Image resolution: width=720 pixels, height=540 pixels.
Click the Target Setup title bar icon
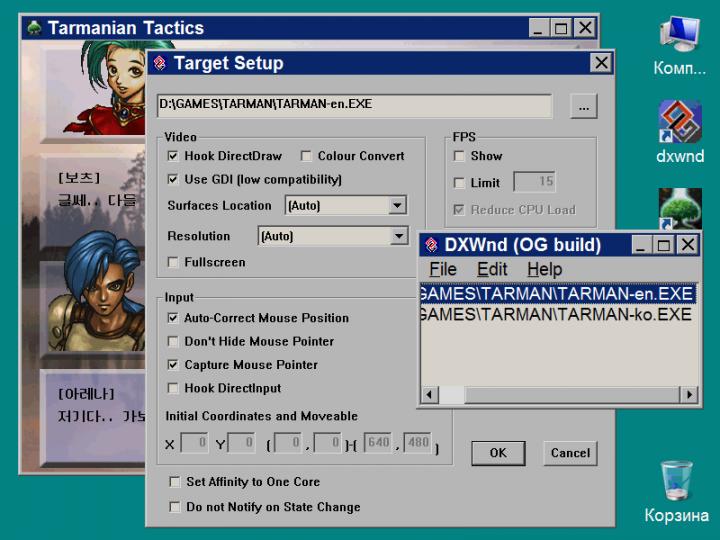pyautogui.click(x=160, y=64)
